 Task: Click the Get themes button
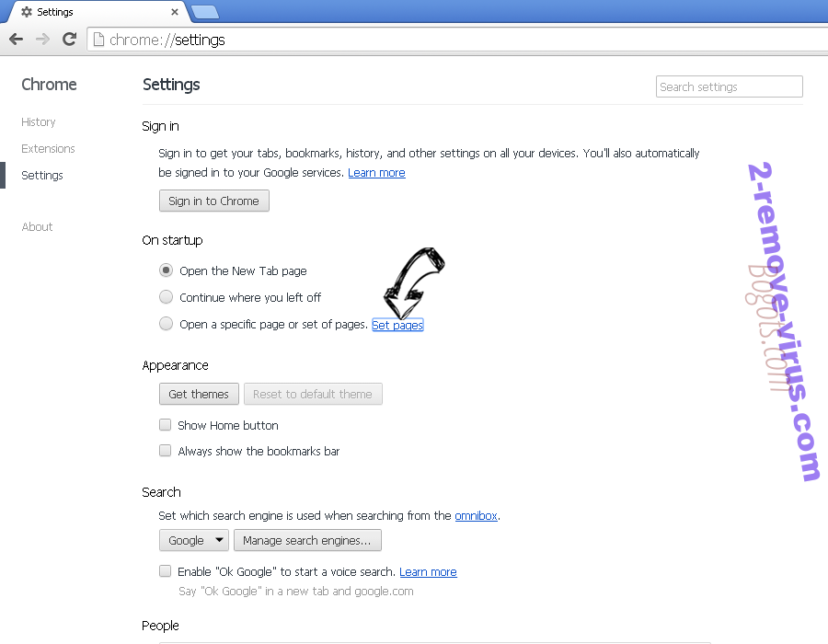click(x=199, y=394)
